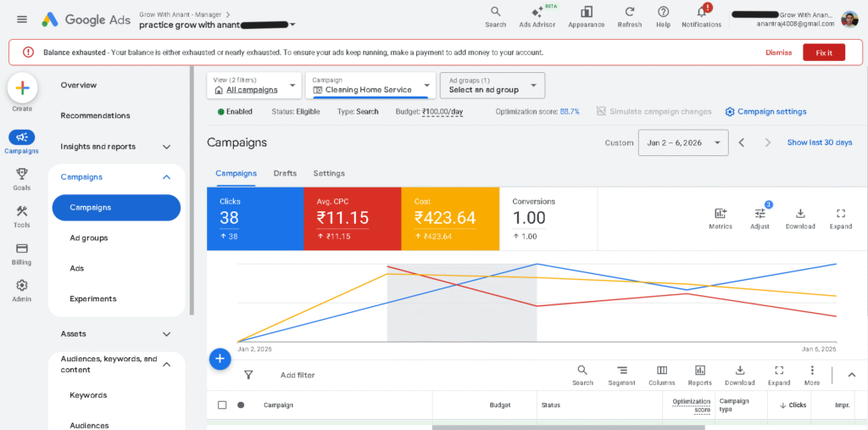Open the Campaign Cleaning Home Service dropdown

point(371,86)
